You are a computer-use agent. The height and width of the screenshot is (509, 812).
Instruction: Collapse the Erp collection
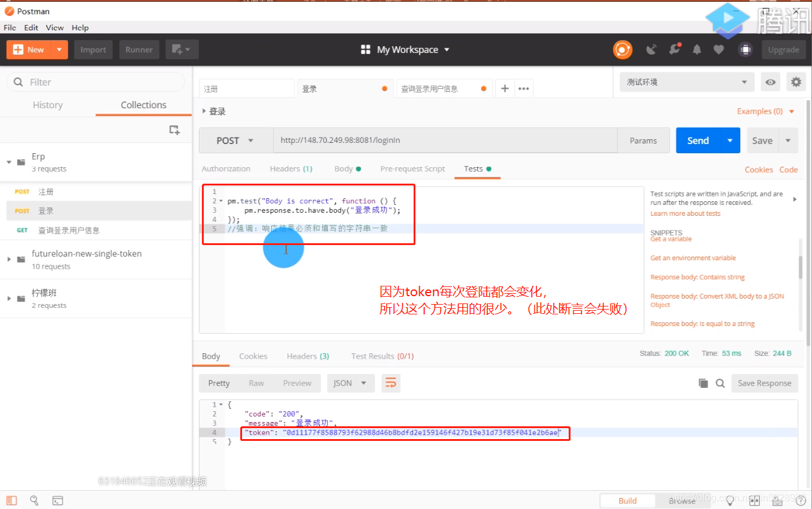coord(9,162)
